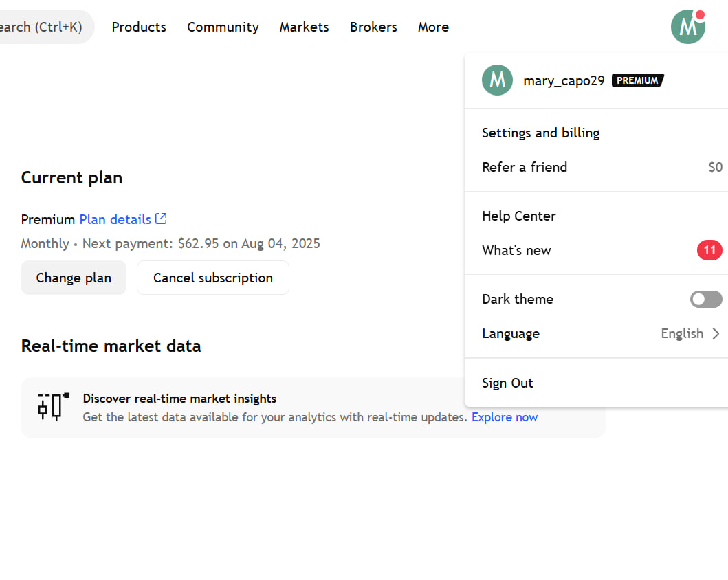Toggle the Dark theme switch off

[705, 299]
